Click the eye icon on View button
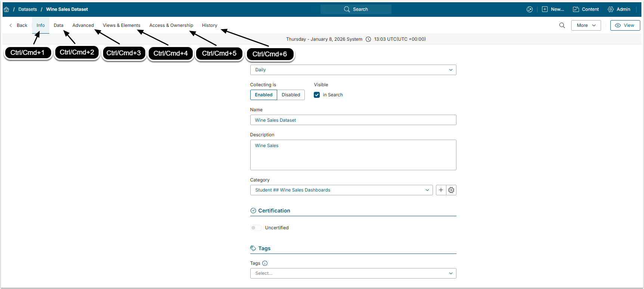This screenshot has width=644, height=289. pyautogui.click(x=618, y=25)
